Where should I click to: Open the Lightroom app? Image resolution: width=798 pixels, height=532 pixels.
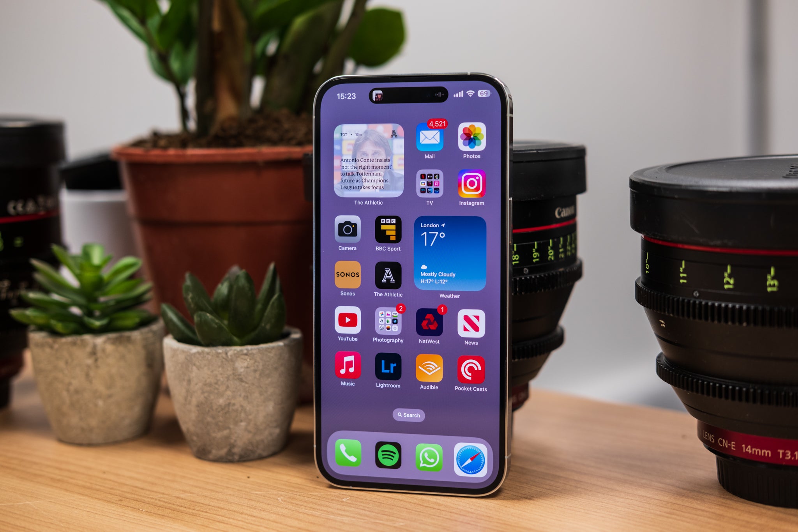point(388,371)
